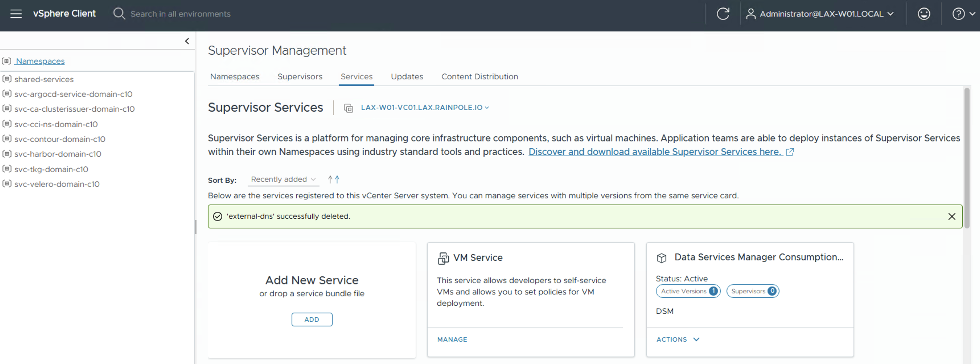Select svc-harbor-domain-c10 namespace in tree

tap(58, 154)
